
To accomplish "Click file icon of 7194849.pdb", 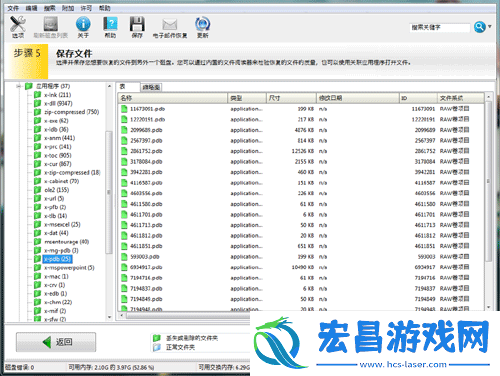I will click(x=124, y=299).
